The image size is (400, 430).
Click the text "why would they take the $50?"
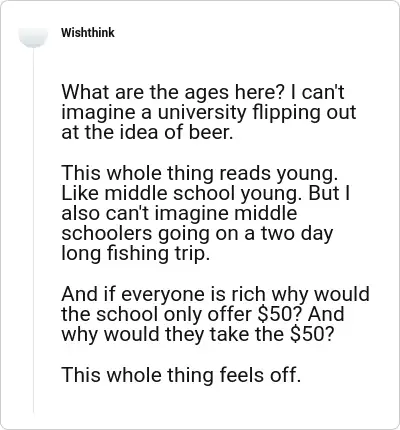(197, 334)
